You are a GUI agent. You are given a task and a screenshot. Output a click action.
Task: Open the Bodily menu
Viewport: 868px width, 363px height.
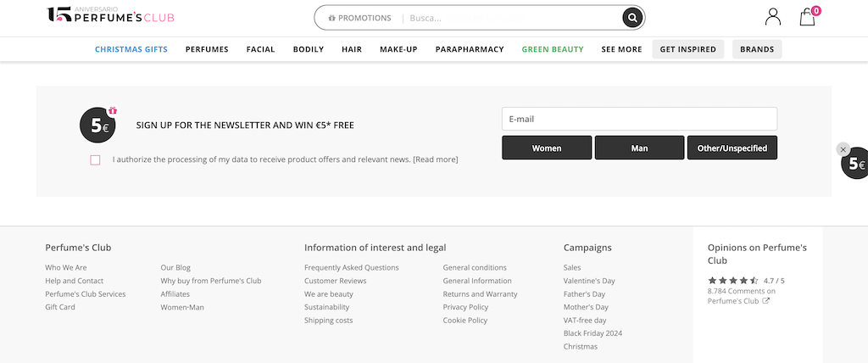(x=309, y=49)
